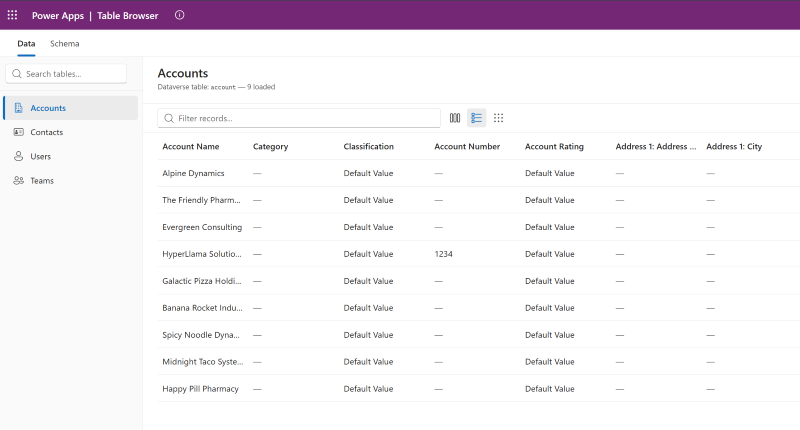Sort by Account Name column header

point(190,147)
